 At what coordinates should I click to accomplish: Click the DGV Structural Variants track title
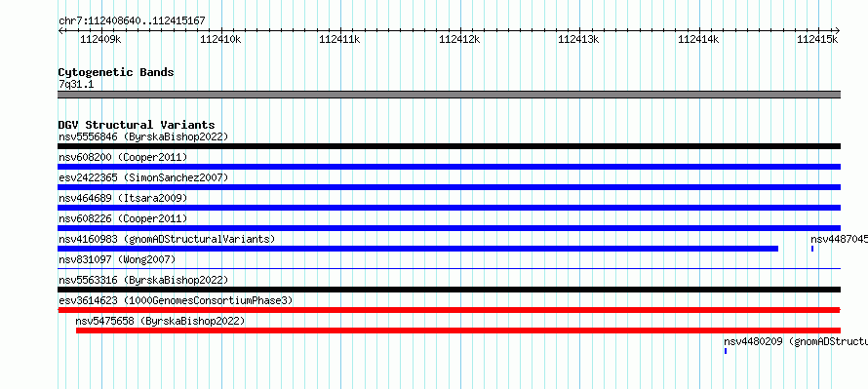(x=137, y=125)
